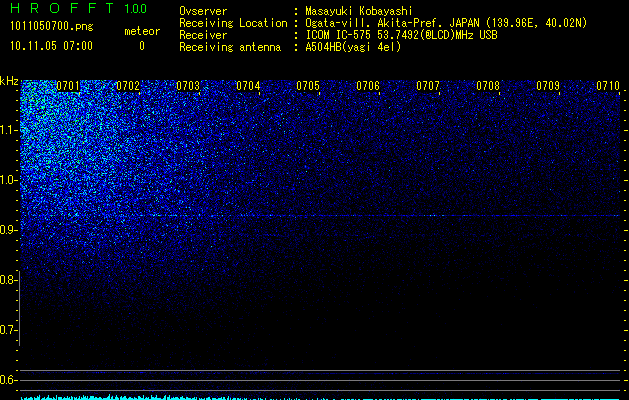Screen dimensions: 629x400
Task: Click the kHz axis unit label
Action: click(9, 81)
